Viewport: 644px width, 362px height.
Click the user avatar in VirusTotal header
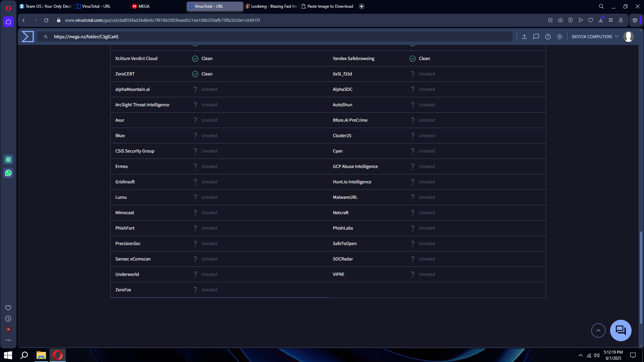[x=629, y=37]
